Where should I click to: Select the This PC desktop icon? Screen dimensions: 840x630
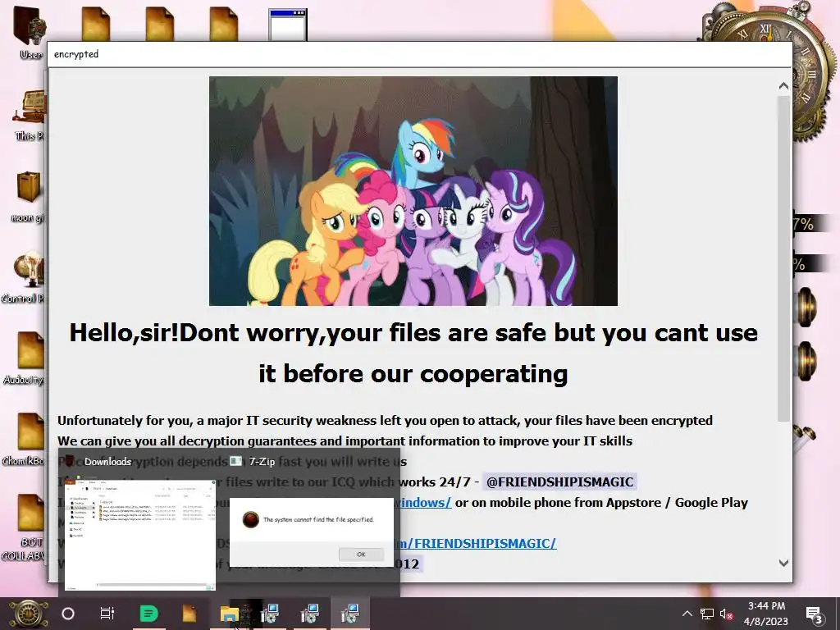(x=29, y=116)
